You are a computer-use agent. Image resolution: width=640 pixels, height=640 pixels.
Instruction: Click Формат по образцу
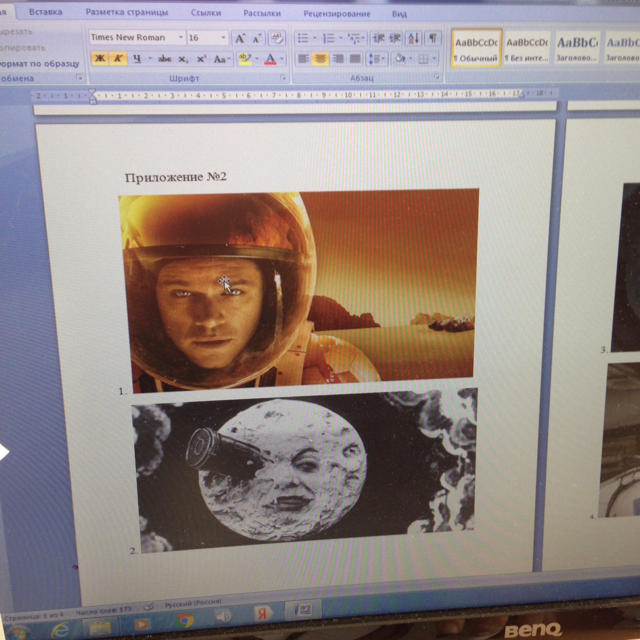click(x=39, y=64)
